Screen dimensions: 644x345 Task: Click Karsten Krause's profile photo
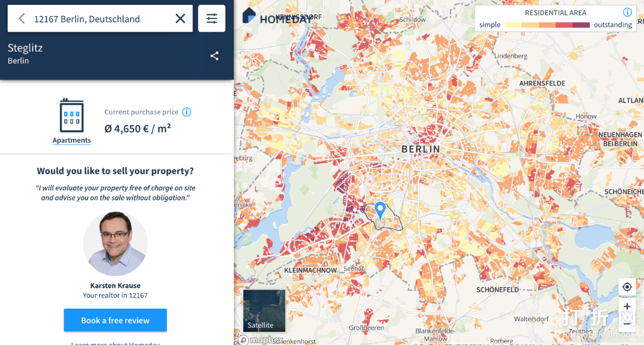point(115,244)
